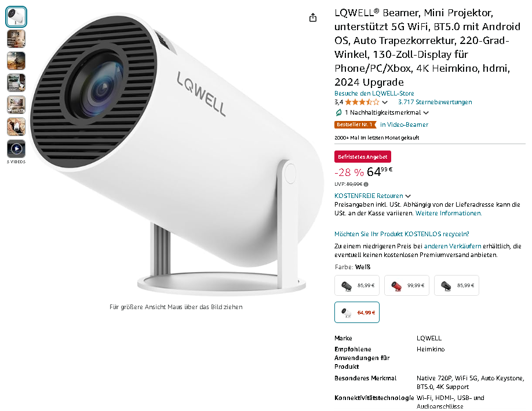Image resolution: width=532 pixels, height=411 pixels.
Task: Choose the white variant for 64,99 €
Action: click(x=356, y=312)
